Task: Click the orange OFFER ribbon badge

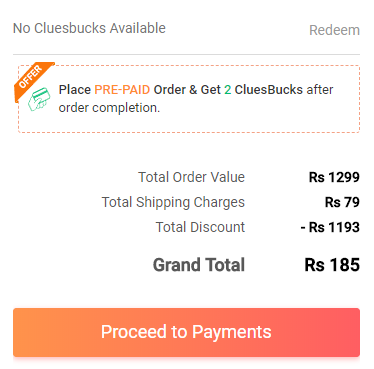Action: (32, 79)
